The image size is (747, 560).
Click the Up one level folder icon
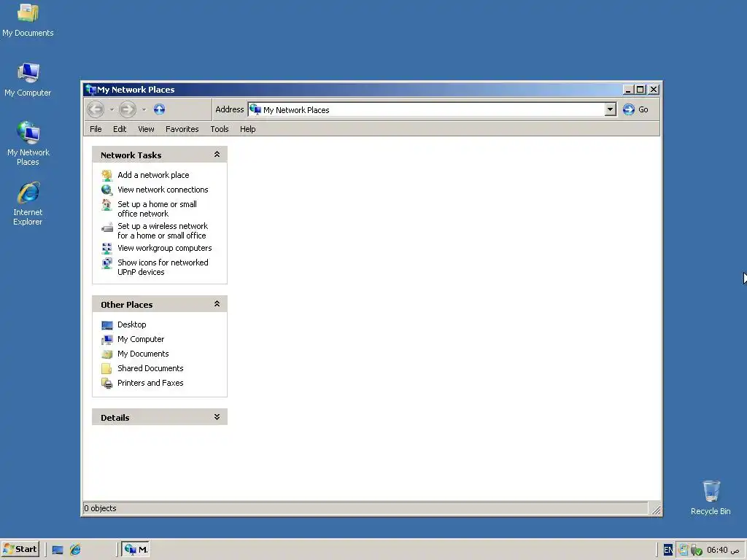point(160,109)
